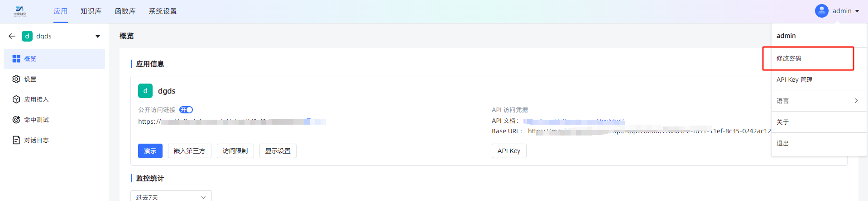The image size is (868, 201).
Task: Expand the 语言 submenu chevron
Action: click(856, 101)
